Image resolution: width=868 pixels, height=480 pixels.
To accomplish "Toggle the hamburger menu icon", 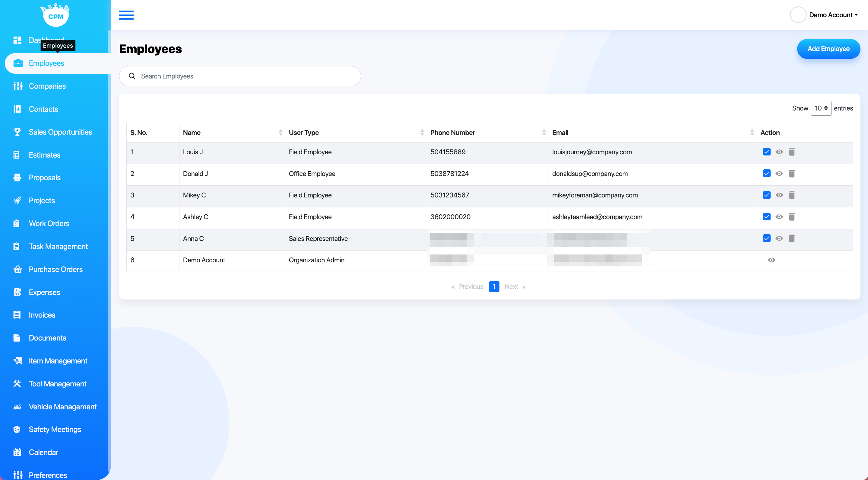I will tap(126, 15).
